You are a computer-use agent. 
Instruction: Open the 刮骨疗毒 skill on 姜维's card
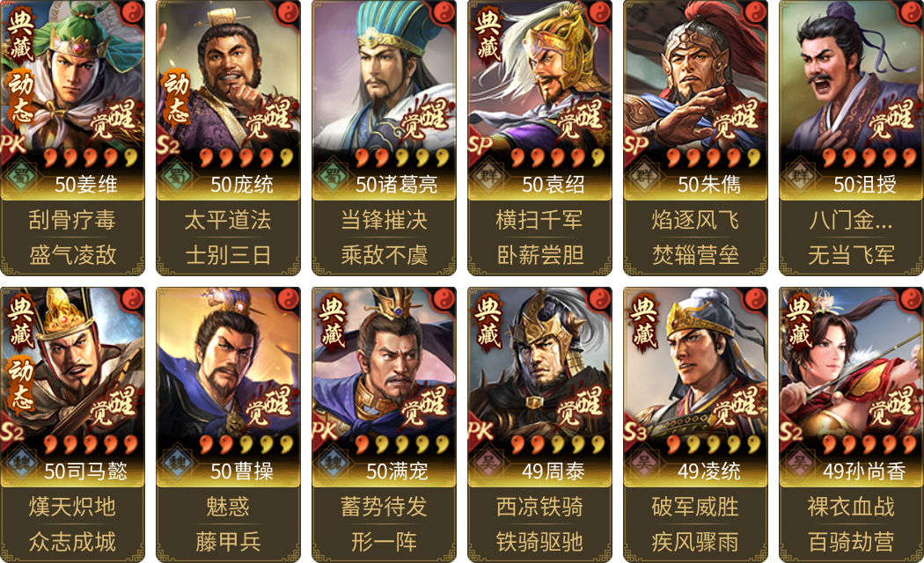click(72, 220)
